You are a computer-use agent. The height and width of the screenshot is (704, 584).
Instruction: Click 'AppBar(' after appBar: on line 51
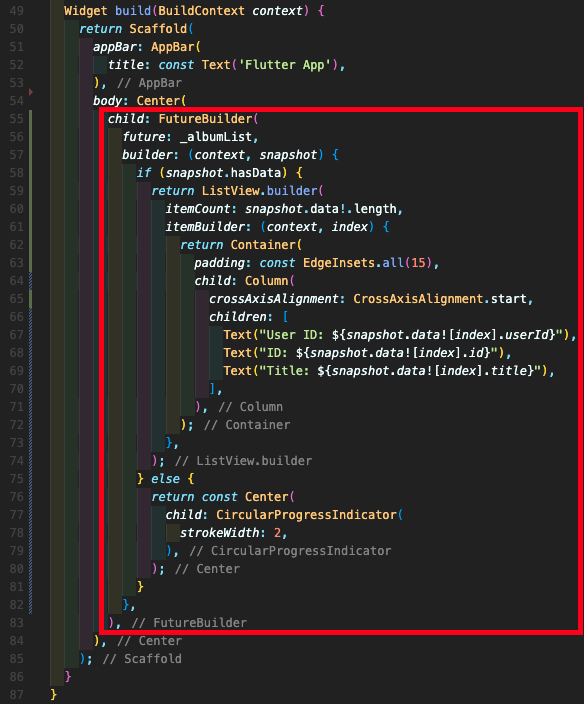pyautogui.click(x=176, y=47)
